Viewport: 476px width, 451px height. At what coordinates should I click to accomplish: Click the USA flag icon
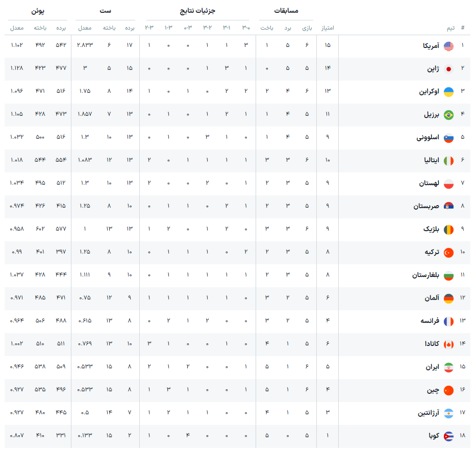(448, 46)
